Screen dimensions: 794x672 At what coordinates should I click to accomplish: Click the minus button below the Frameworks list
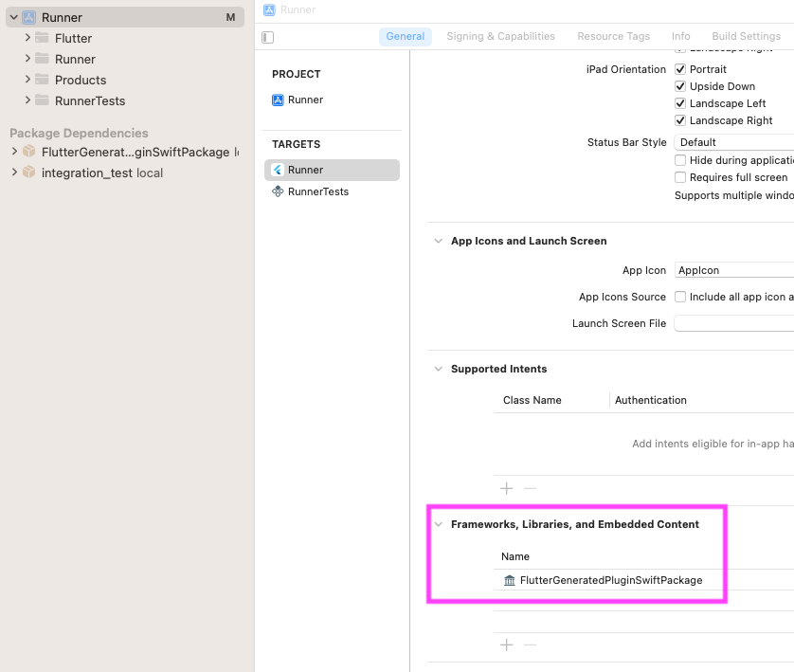point(530,645)
